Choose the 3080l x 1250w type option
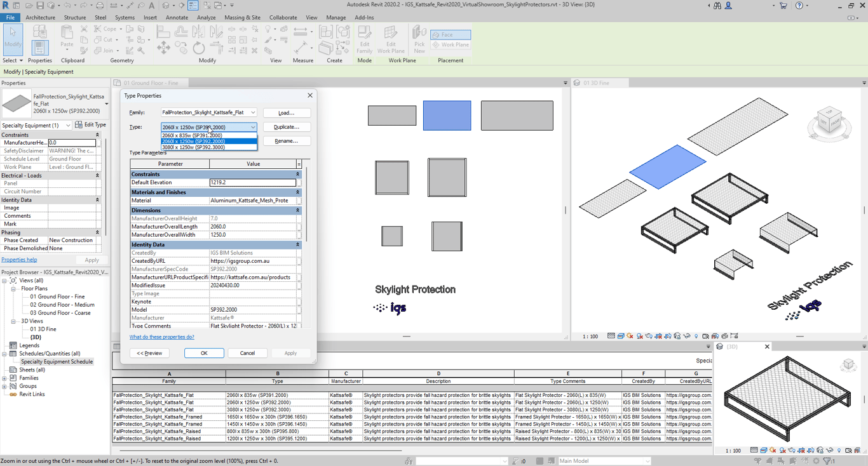Image resolution: width=868 pixels, height=466 pixels. [x=193, y=147]
